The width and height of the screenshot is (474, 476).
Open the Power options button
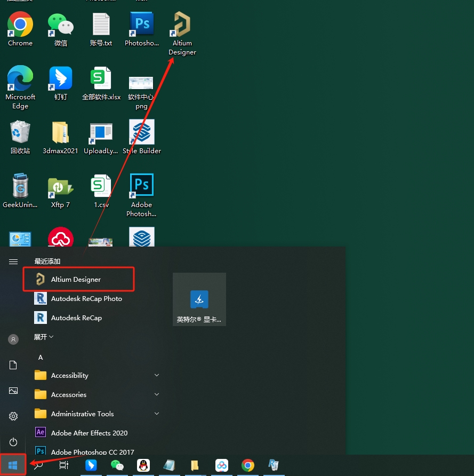coord(13,442)
